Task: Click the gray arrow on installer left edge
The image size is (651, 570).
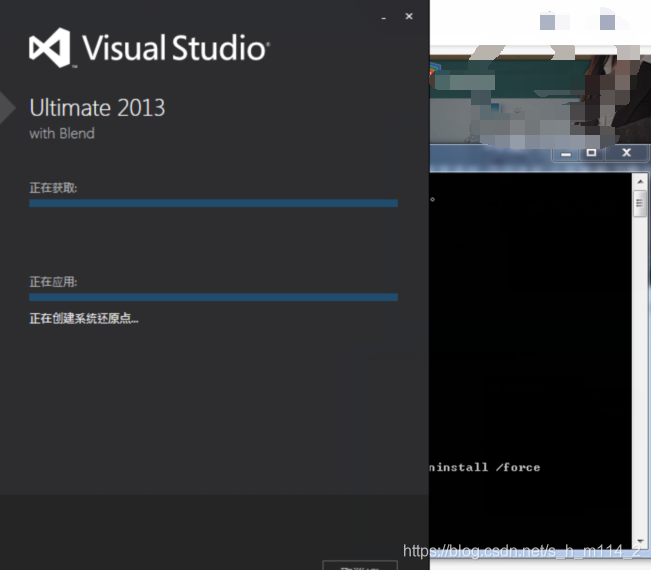Action: tap(7, 108)
